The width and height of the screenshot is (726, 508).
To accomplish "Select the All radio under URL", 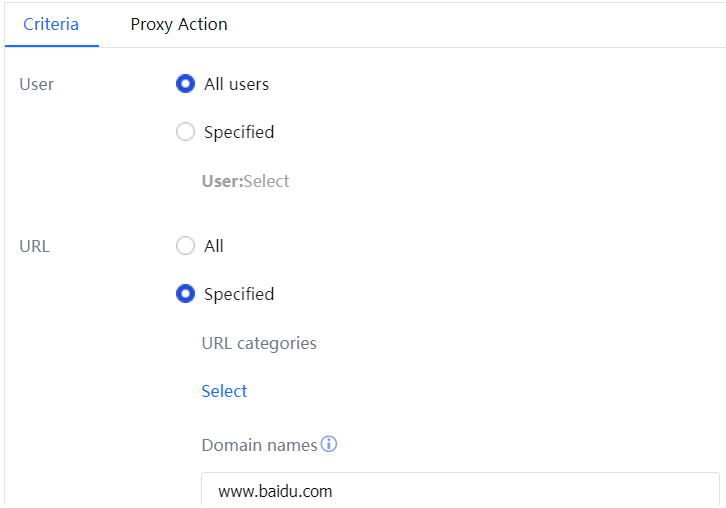I will pos(185,246).
